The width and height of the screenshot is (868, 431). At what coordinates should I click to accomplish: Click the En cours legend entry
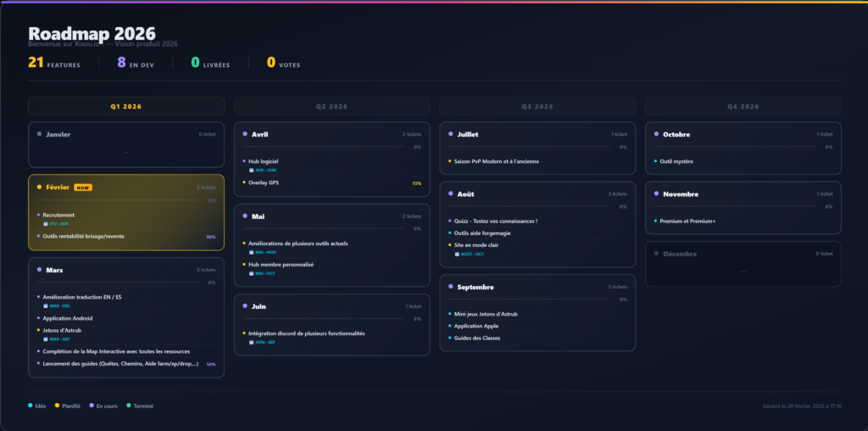coord(103,406)
